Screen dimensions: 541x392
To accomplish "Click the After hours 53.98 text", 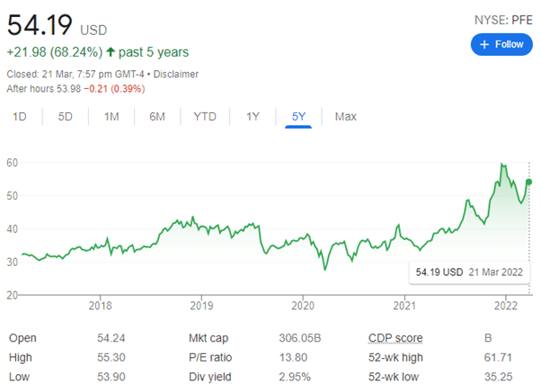I will pyautogui.click(x=43, y=89).
